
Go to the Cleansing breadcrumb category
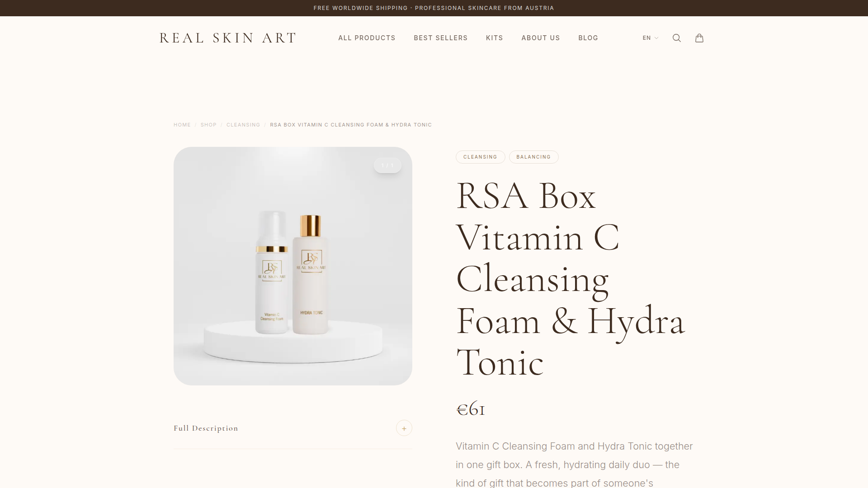point(243,125)
